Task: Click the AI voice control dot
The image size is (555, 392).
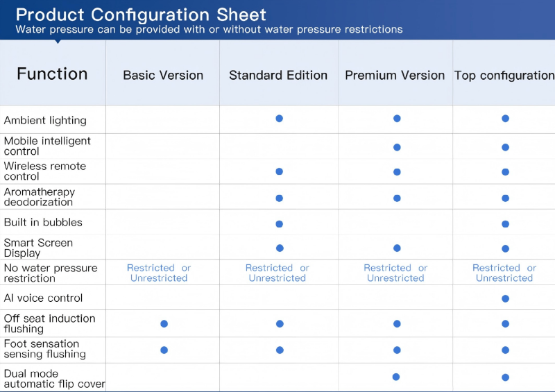Action: tap(505, 298)
